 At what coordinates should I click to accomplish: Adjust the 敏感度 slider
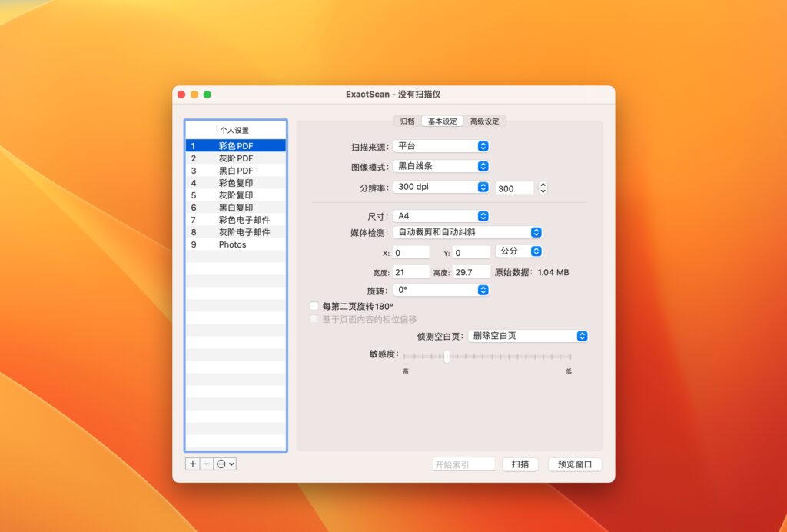coord(447,357)
